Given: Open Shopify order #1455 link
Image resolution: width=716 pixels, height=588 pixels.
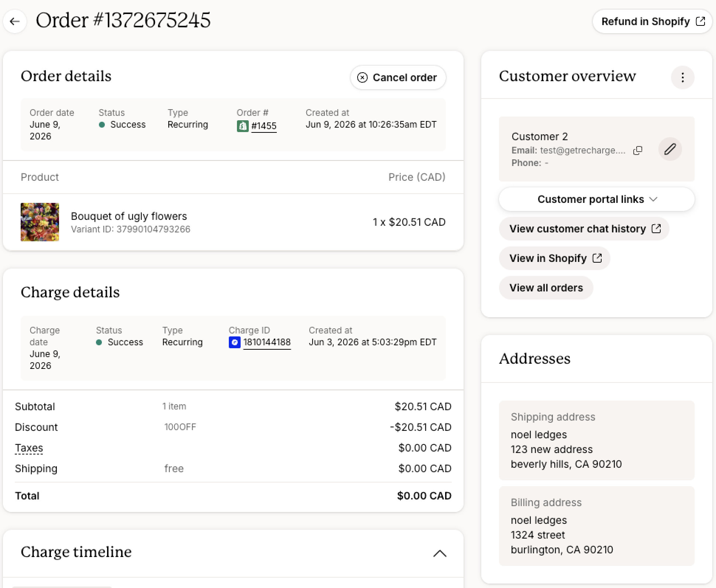Looking at the screenshot, I should coord(264,126).
